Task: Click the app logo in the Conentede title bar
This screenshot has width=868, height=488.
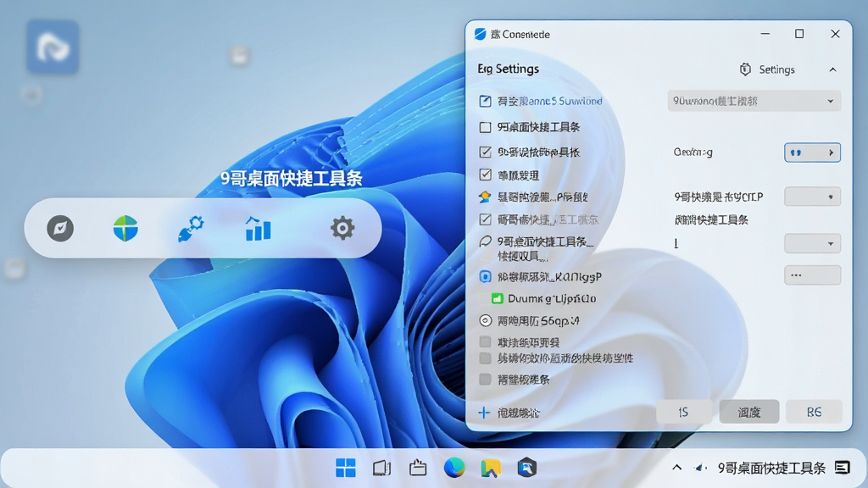Action: pos(480,34)
